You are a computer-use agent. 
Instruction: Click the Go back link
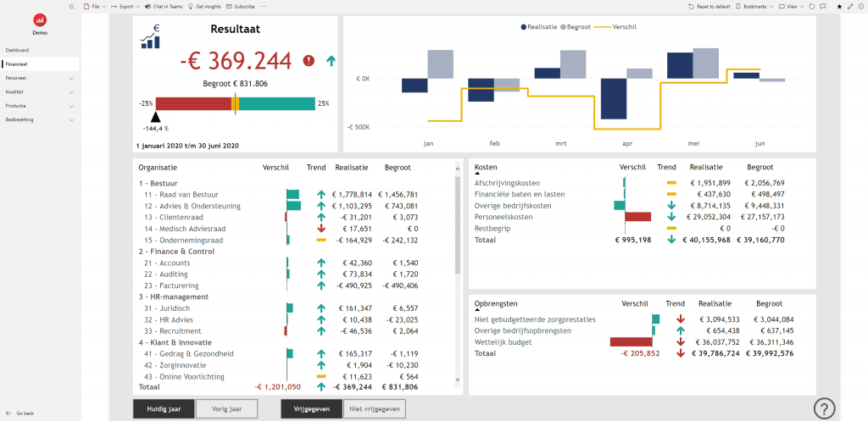click(x=25, y=413)
